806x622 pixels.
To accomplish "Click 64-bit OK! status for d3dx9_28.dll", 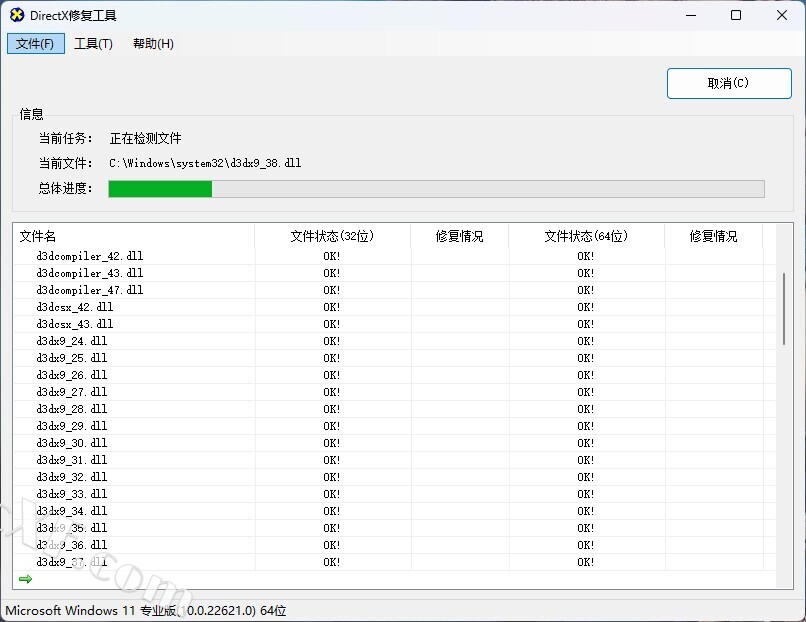I will [x=585, y=409].
